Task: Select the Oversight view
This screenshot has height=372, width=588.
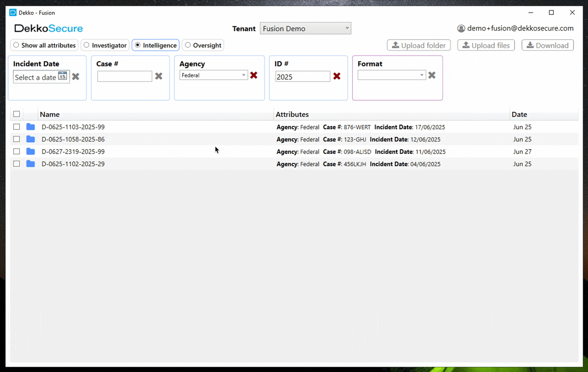Action: tap(203, 45)
